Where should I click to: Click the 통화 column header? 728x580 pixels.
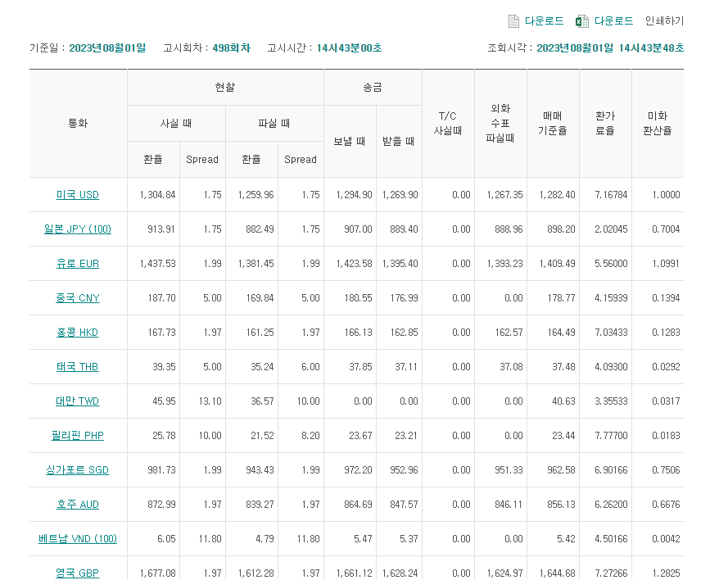click(78, 123)
